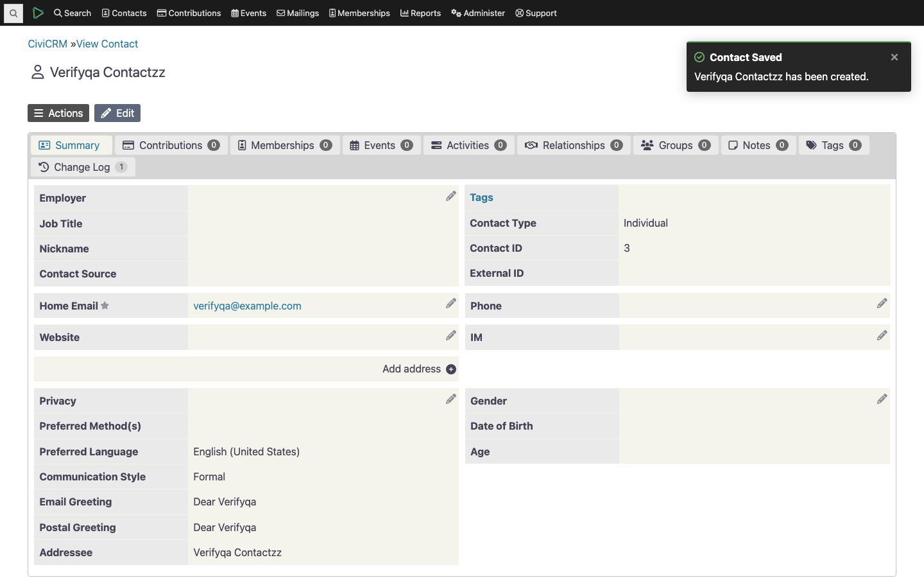Click the plus icon next to Add address
Image resolution: width=924 pixels, height=578 pixels.
click(451, 369)
